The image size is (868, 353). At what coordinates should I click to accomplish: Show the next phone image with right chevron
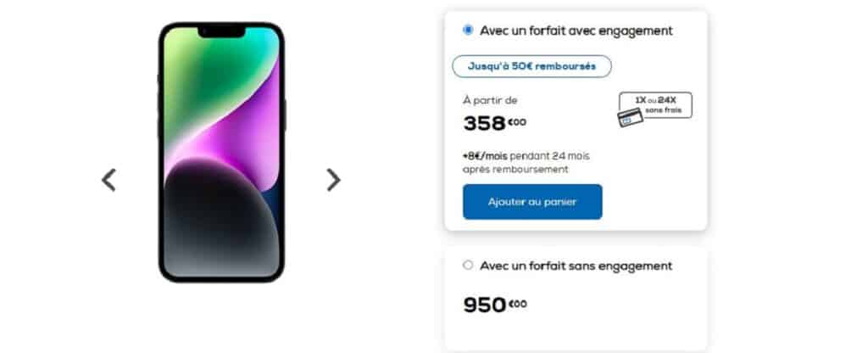[x=333, y=180]
